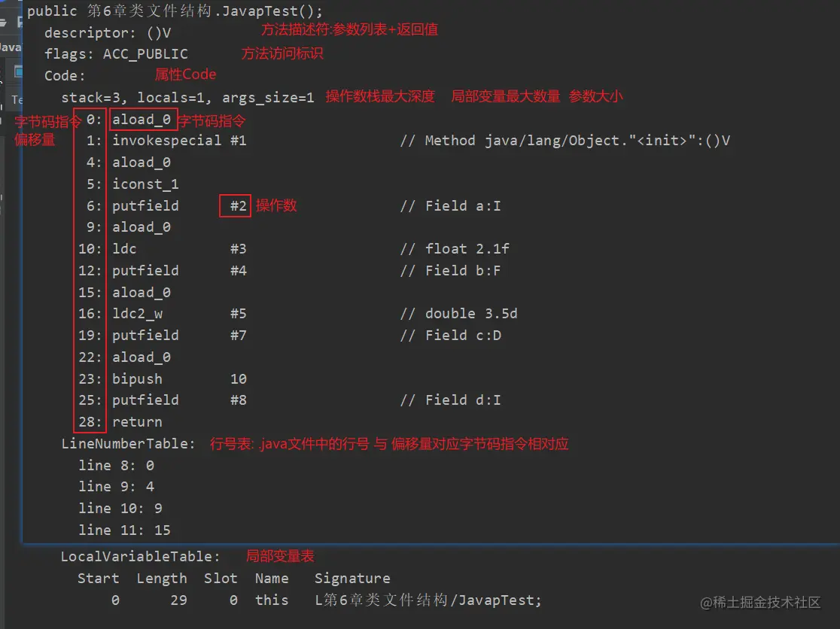Click the save icon beside folder icon
Viewport: 840px width, 629px height.
coord(20,22)
